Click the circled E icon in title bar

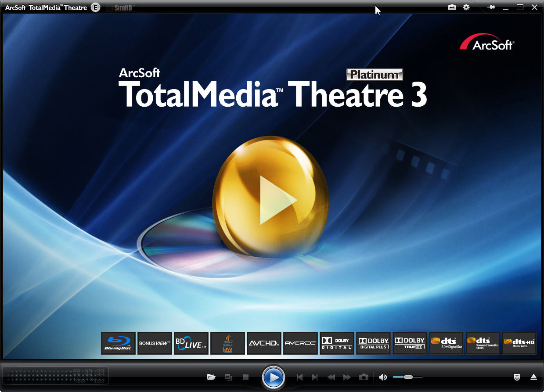click(x=95, y=7)
